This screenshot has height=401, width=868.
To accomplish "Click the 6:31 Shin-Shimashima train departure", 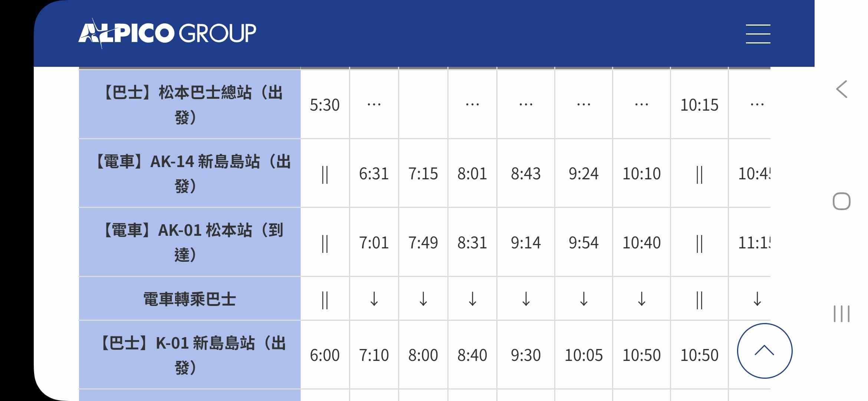I will coord(374,174).
